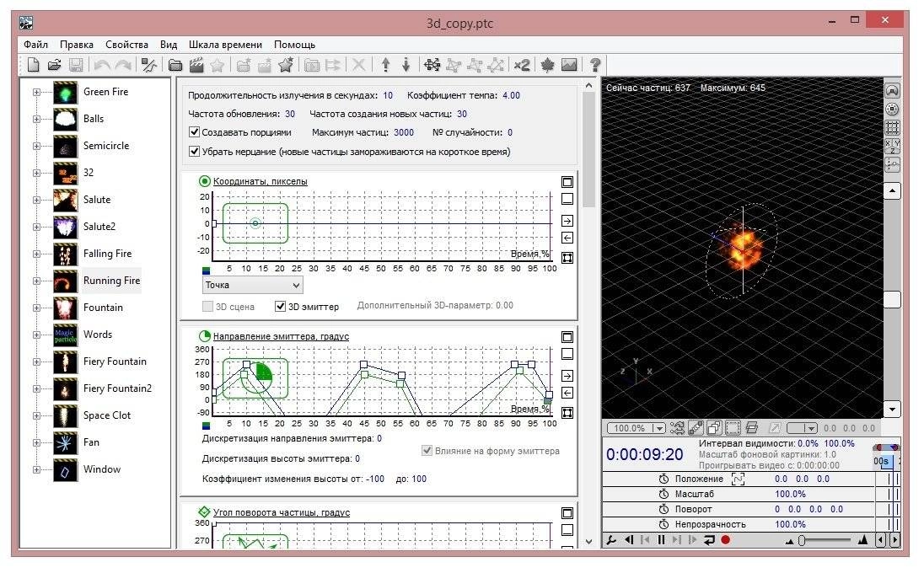924x573 pixels.
Task: Click left-arrow button beside Координаты graph
Action: click(x=567, y=238)
